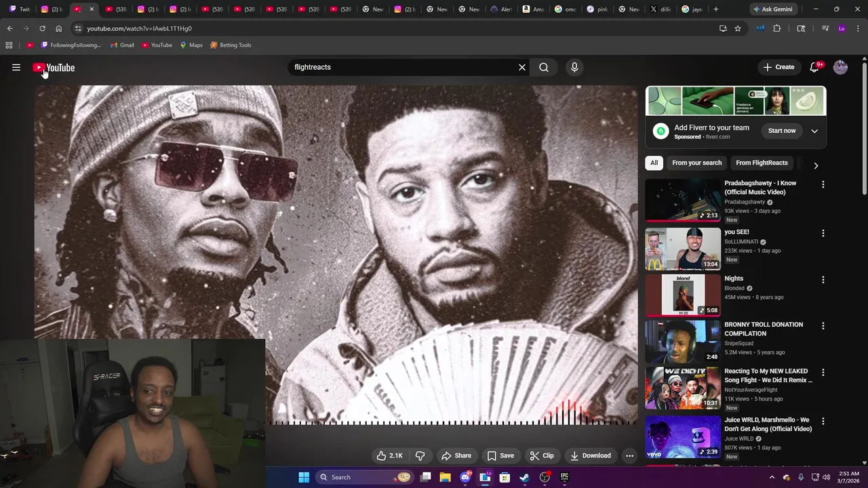Open YouTube account avatar menu
This screenshot has height=488, width=868.
click(840, 67)
